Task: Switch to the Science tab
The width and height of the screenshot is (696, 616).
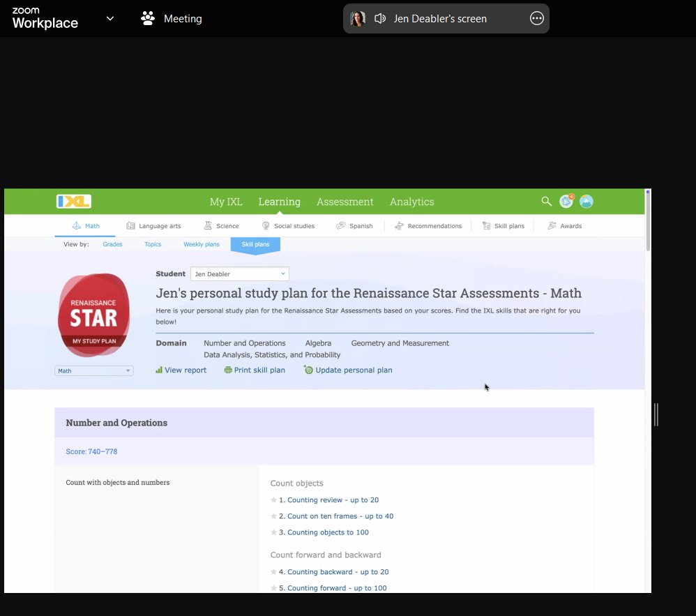Action: click(x=221, y=225)
